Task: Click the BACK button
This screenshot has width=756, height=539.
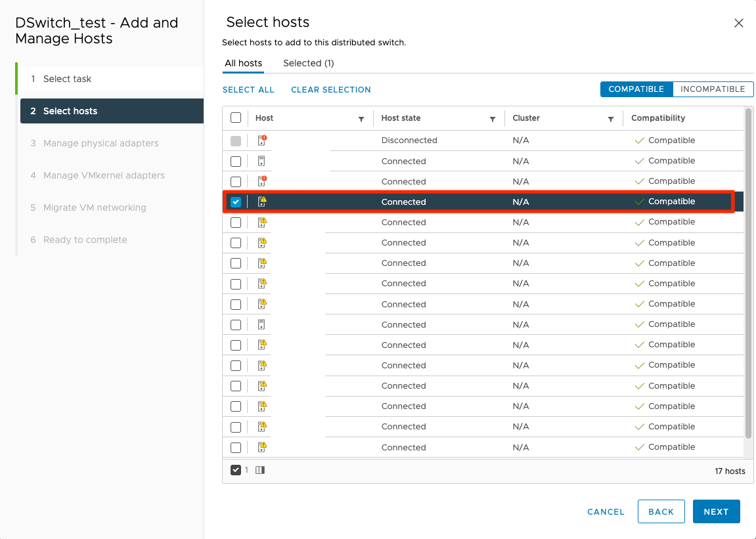Action: point(661,511)
